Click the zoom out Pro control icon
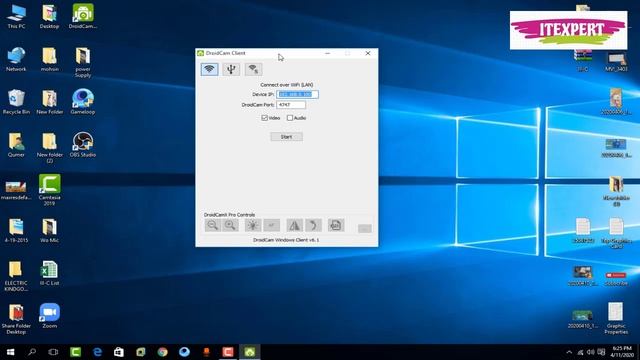This screenshot has height=360, width=640. point(213,225)
